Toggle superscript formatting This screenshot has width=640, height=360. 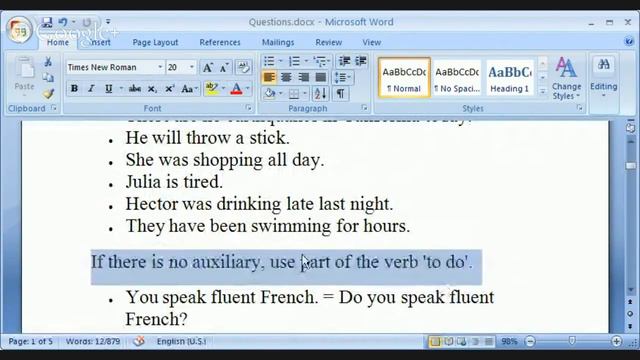click(x=169, y=88)
